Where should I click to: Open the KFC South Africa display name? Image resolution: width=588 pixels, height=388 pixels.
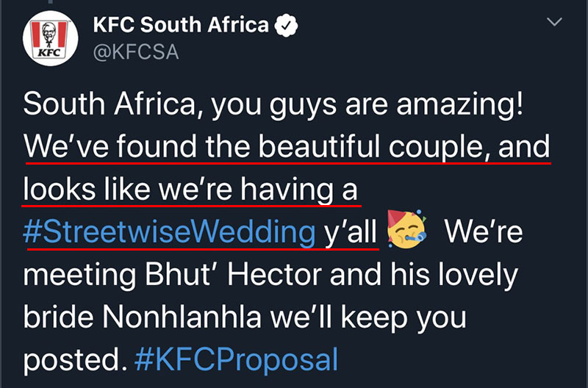181,25
